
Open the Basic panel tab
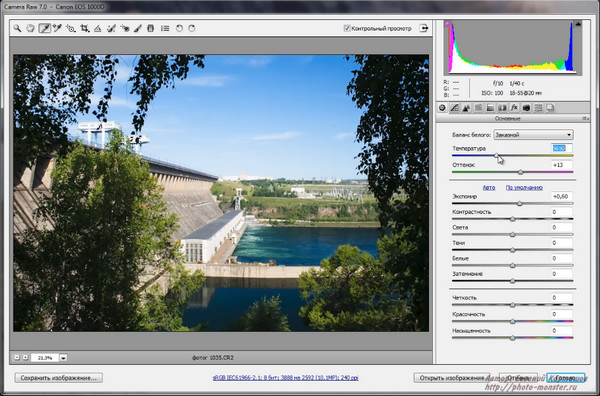pos(442,108)
